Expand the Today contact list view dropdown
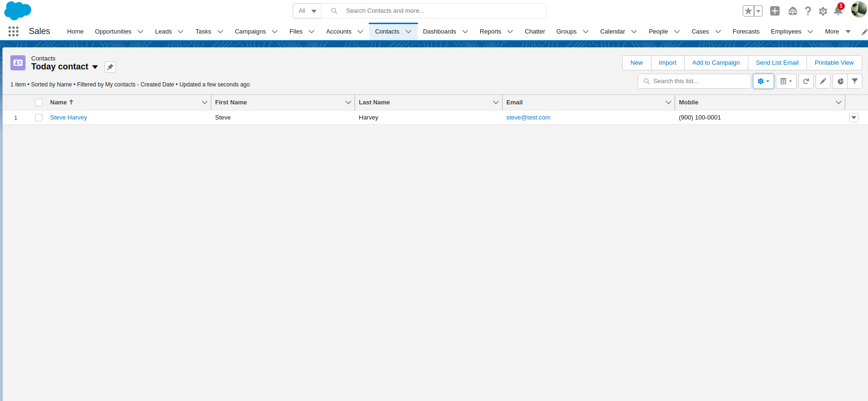The height and width of the screenshot is (401, 868). pyautogui.click(x=95, y=67)
